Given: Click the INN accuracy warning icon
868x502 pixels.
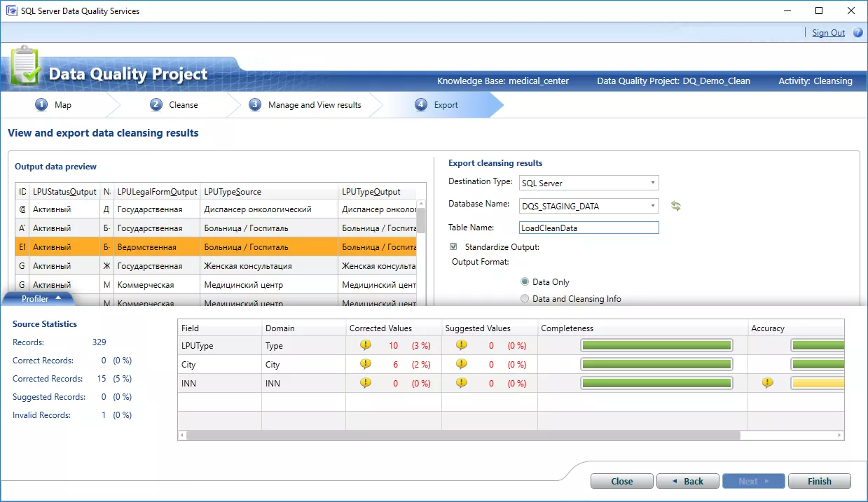Looking at the screenshot, I should point(767,383).
